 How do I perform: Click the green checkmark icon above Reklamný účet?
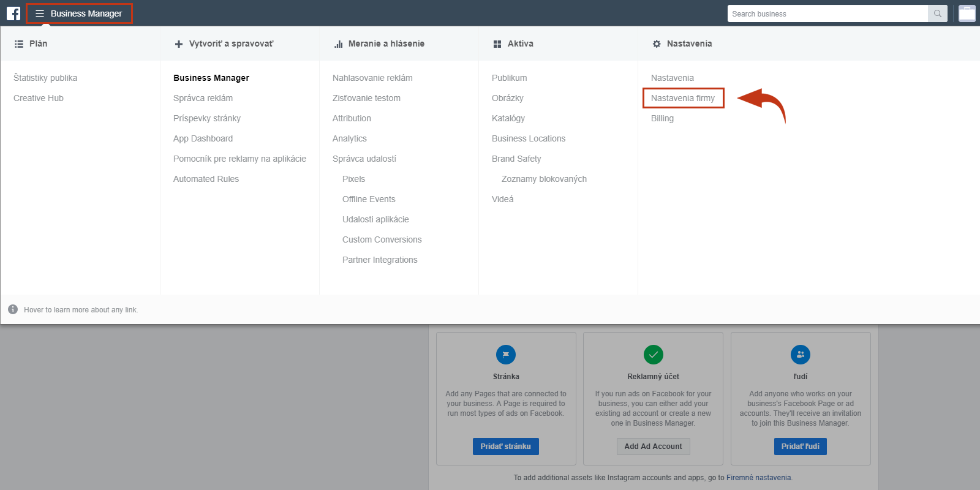654,355
